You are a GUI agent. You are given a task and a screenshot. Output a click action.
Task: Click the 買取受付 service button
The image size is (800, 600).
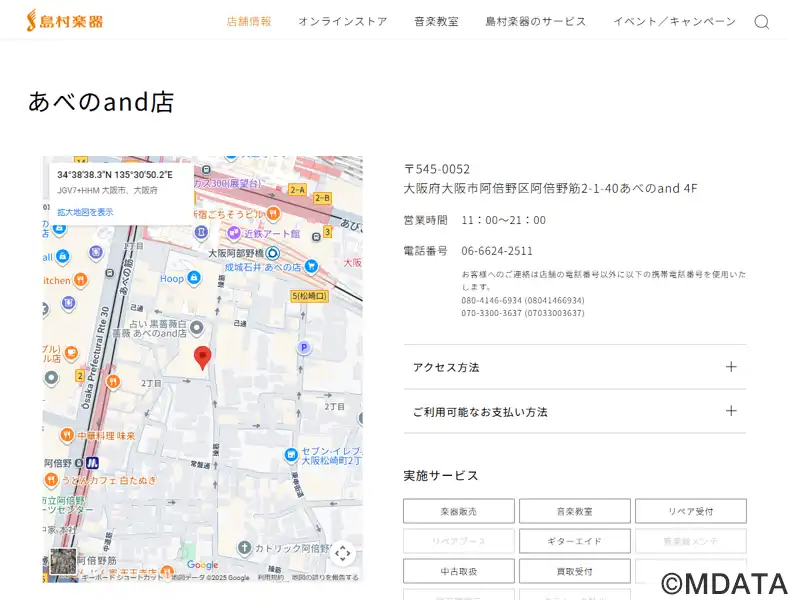click(574, 571)
